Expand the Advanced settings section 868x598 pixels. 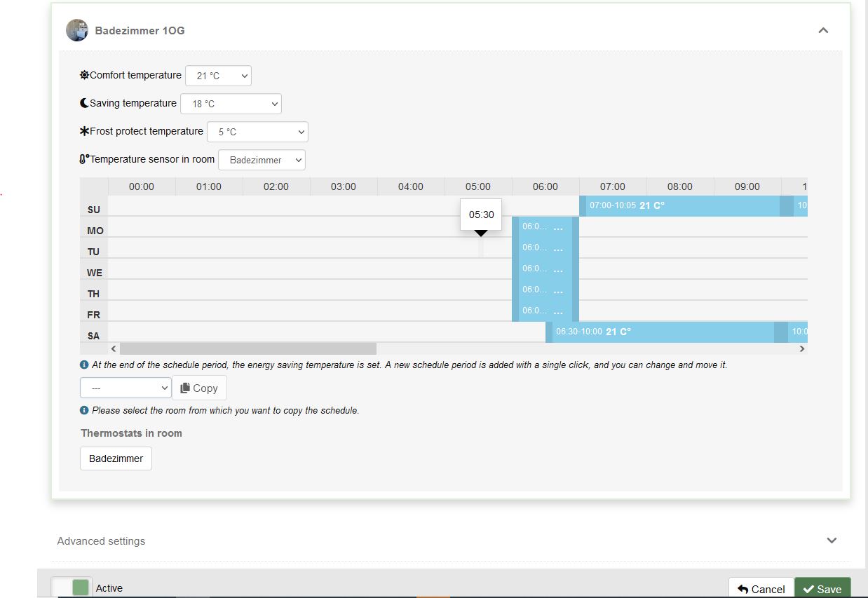(x=832, y=541)
